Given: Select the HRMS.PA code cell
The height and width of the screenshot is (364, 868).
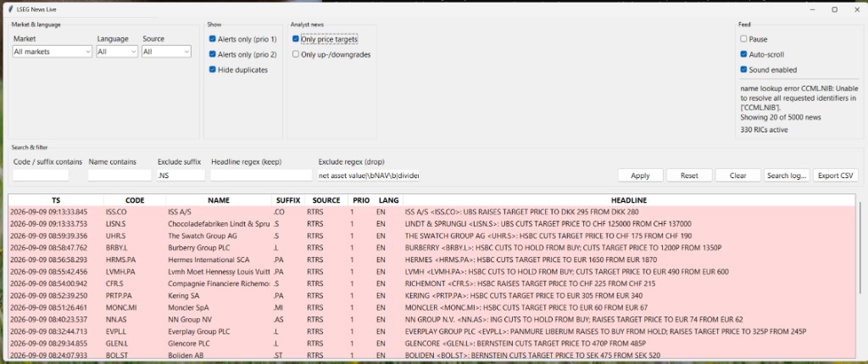Looking at the screenshot, I should pos(135,260).
